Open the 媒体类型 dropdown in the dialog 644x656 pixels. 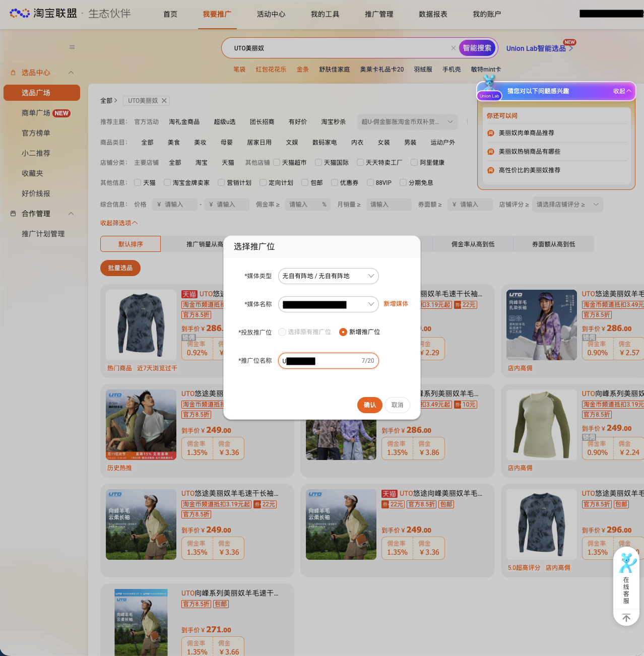click(x=328, y=276)
